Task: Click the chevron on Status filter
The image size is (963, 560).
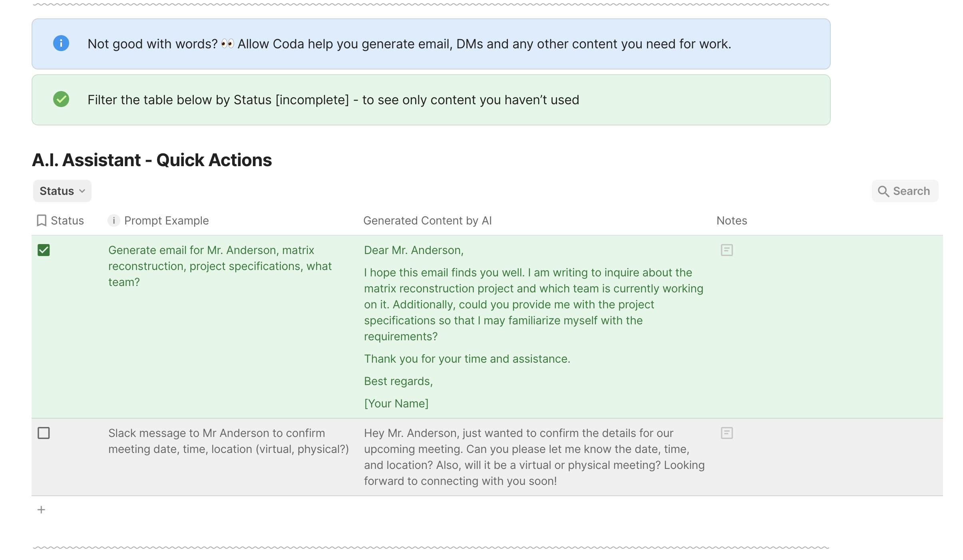Action: click(x=82, y=191)
